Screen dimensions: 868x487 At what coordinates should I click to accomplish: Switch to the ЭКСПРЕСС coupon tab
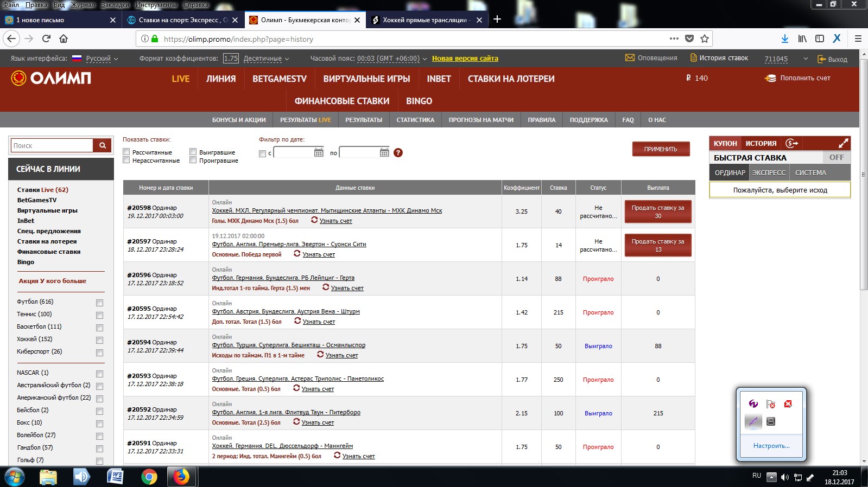(x=769, y=172)
